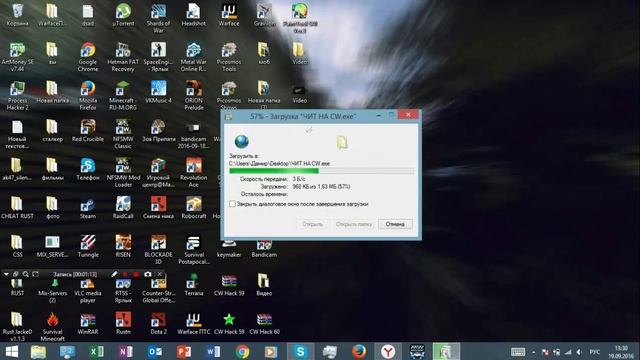The height and width of the screenshot is (360, 640).
Task: Click the greyed-out Открыть папку button
Action: (x=353, y=224)
